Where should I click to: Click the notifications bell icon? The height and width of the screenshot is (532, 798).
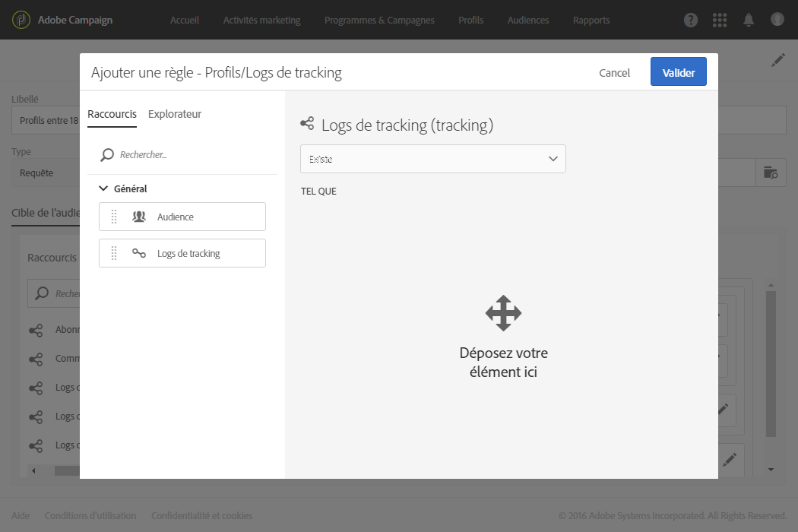[749, 21]
